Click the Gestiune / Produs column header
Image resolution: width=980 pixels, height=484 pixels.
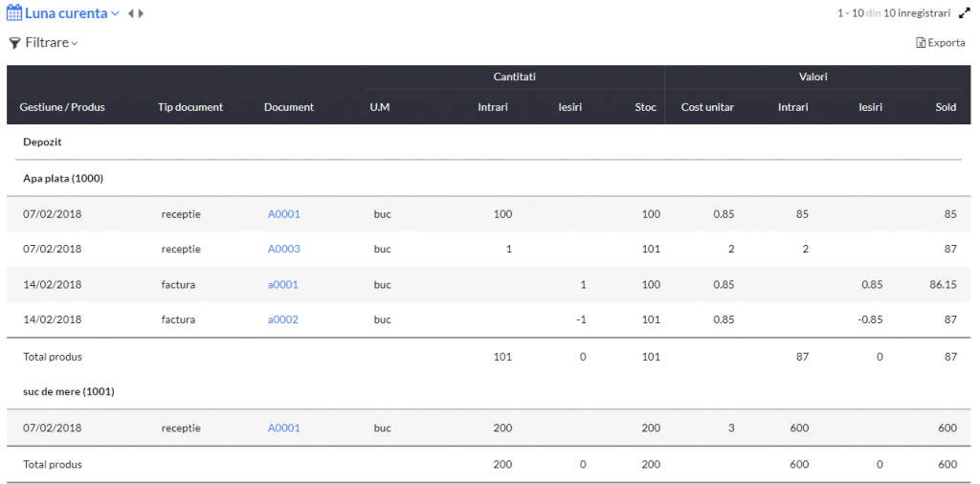[x=62, y=107]
